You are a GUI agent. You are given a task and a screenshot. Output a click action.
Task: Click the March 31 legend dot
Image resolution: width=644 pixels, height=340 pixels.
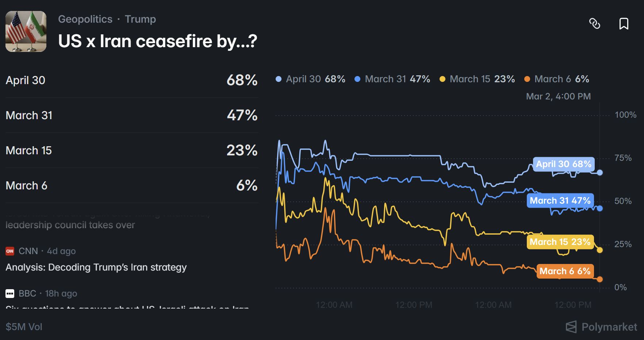point(357,79)
